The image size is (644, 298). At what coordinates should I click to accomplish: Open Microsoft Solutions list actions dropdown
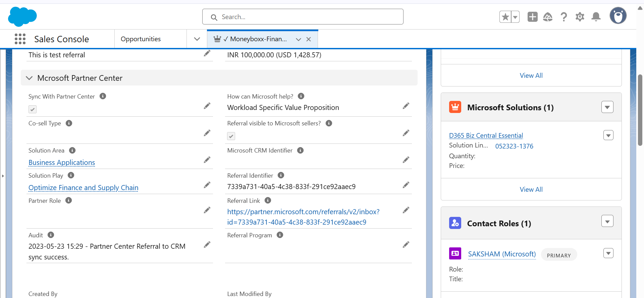coord(607,107)
